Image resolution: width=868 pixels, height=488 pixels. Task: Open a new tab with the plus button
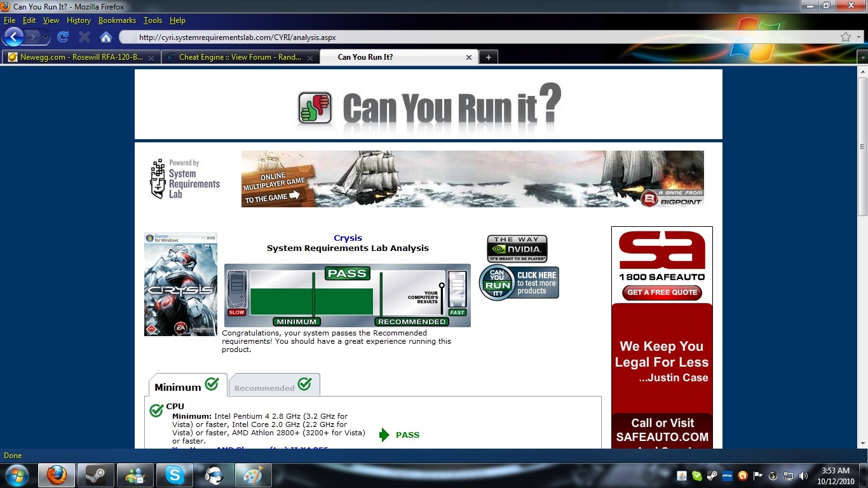[488, 57]
